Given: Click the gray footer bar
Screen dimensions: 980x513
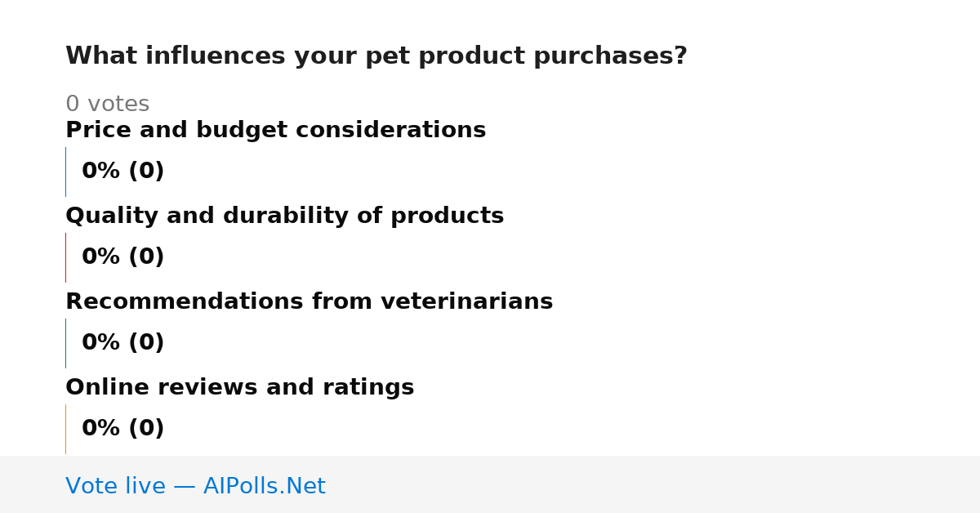Looking at the screenshot, I should click(x=490, y=484).
